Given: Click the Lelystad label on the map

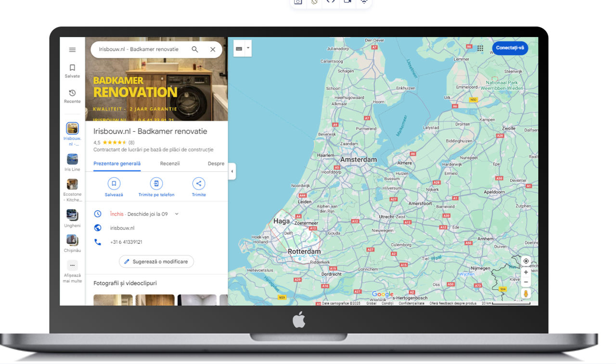Looking at the screenshot, I should click(431, 128).
